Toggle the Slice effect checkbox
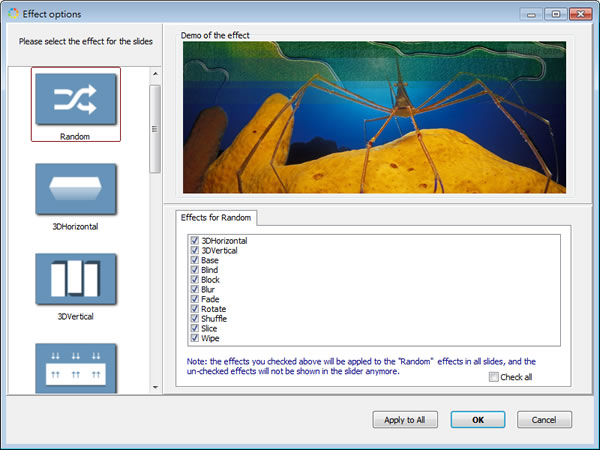 tap(194, 328)
